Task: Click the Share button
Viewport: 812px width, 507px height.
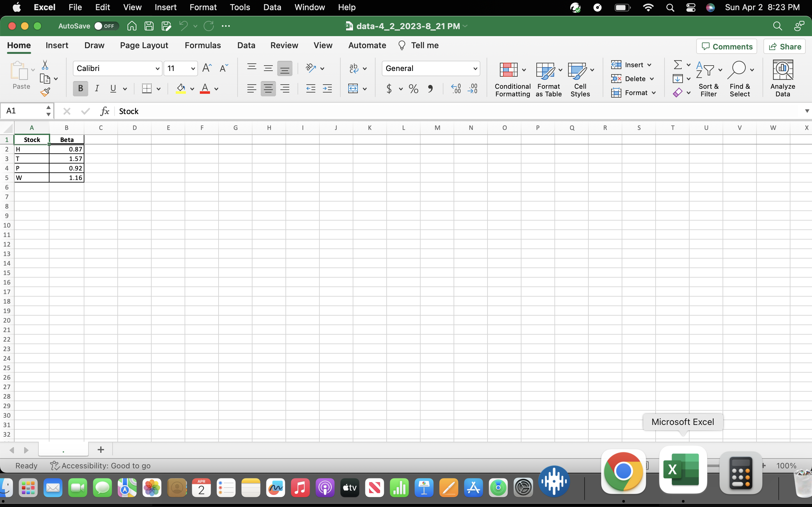Action: (x=784, y=46)
